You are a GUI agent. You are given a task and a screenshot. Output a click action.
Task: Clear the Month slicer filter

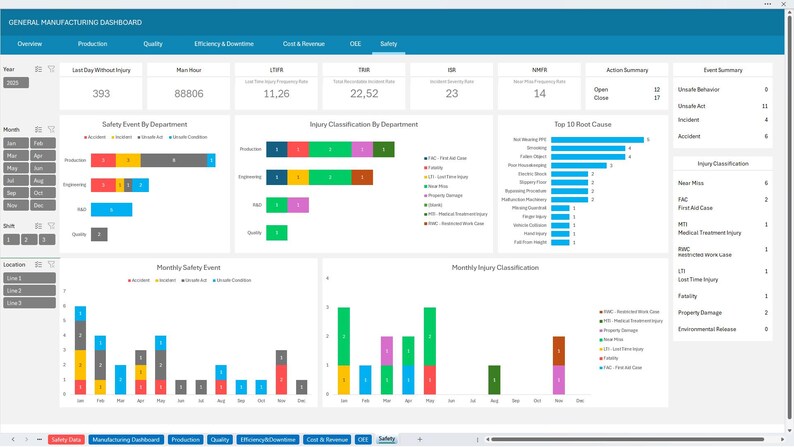pyautogui.click(x=51, y=130)
